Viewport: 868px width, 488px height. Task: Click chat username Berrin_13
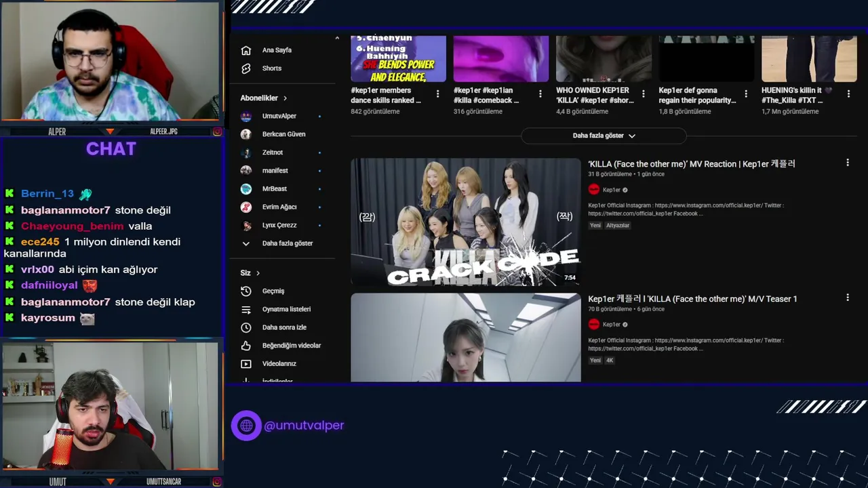click(47, 194)
